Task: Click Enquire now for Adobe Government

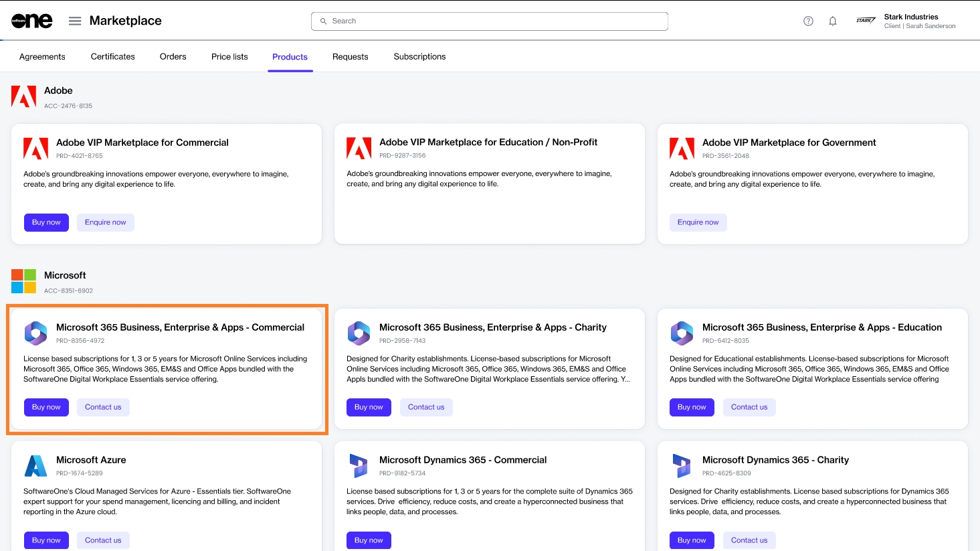Action: pos(698,222)
